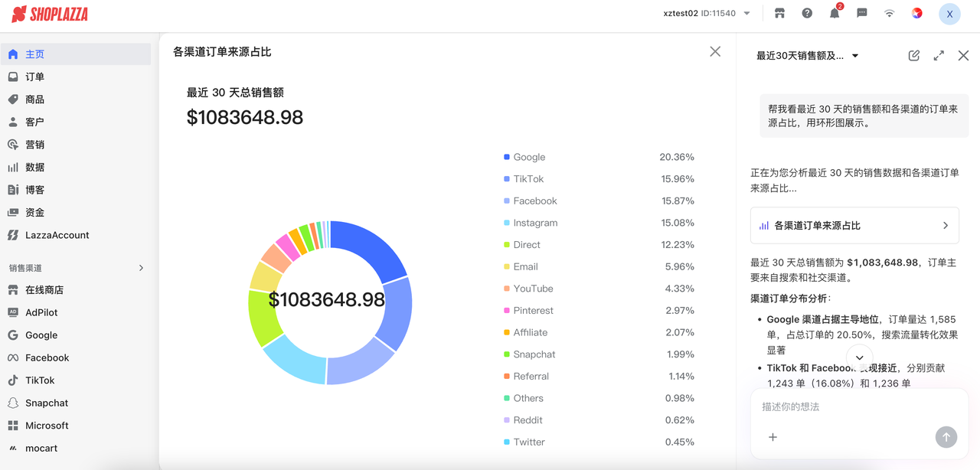The height and width of the screenshot is (470, 980).
Task: Start a new chat with the edit icon
Action: 914,55
